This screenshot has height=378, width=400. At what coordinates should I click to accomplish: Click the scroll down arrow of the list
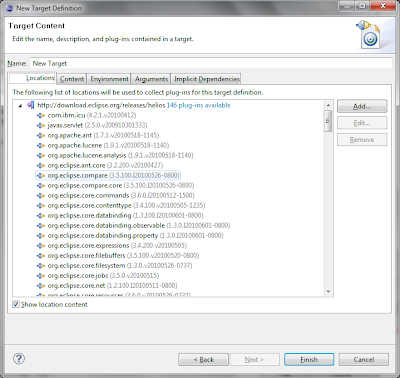(328, 292)
